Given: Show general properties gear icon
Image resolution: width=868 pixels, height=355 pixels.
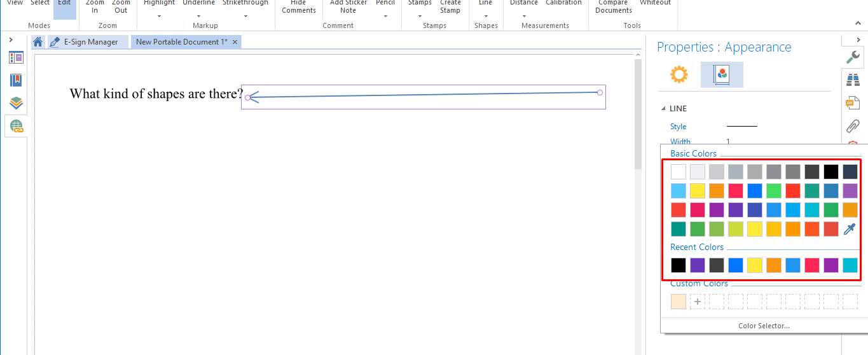Looking at the screenshot, I should [679, 74].
